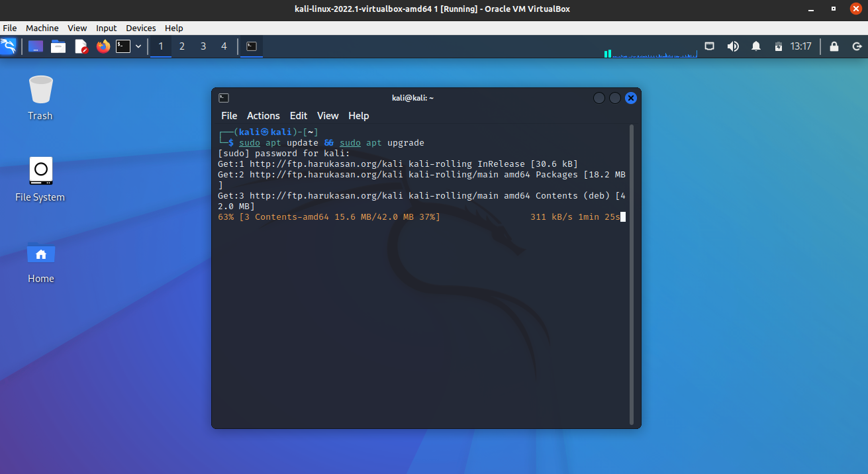This screenshot has height=474, width=868.
Task: Click the log out panel icon
Action: point(857,46)
